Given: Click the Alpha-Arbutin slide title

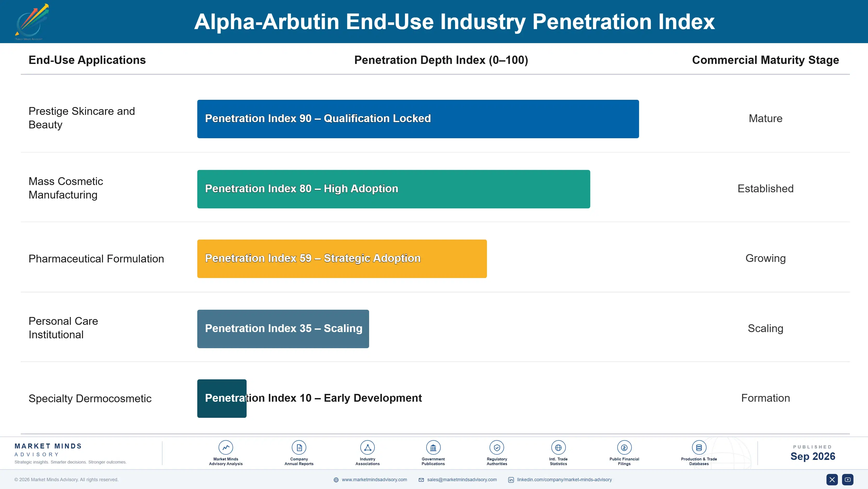Looking at the screenshot, I should pos(454,22).
